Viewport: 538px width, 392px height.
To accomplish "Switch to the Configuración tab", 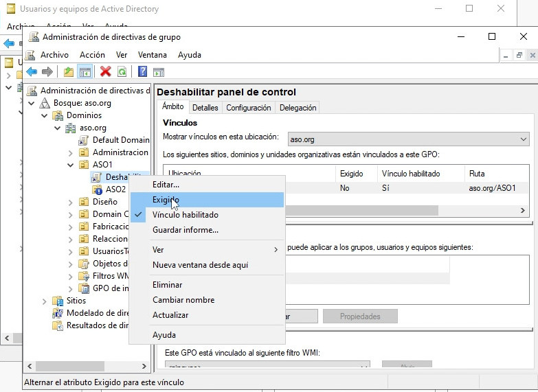I will pyautogui.click(x=248, y=108).
